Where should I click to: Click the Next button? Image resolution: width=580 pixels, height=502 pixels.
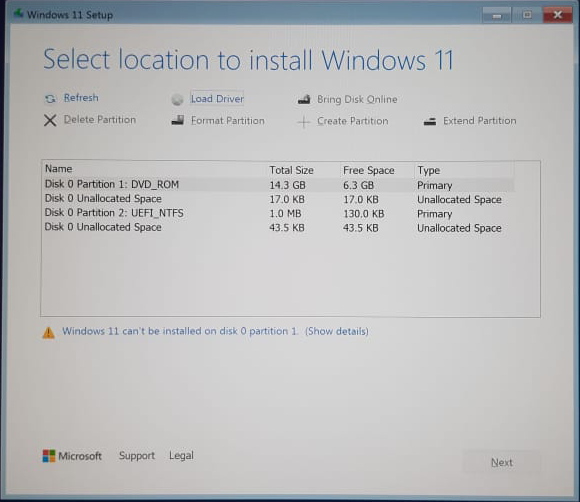click(x=502, y=462)
